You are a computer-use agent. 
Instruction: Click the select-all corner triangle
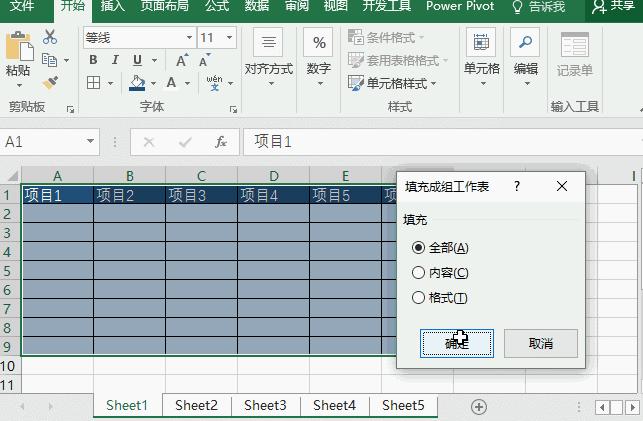(13, 176)
